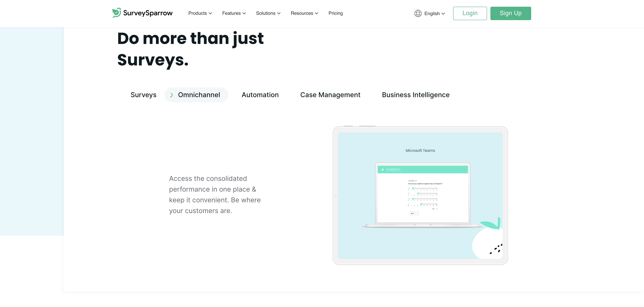Toggle the Case Management tab
This screenshot has height=307, width=644.
pyautogui.click(x=330, y=94)
